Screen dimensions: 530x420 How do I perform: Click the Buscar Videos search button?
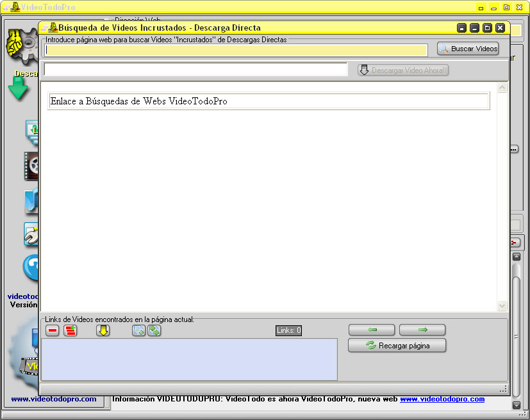pyautogui.click(x=468, y=49)
